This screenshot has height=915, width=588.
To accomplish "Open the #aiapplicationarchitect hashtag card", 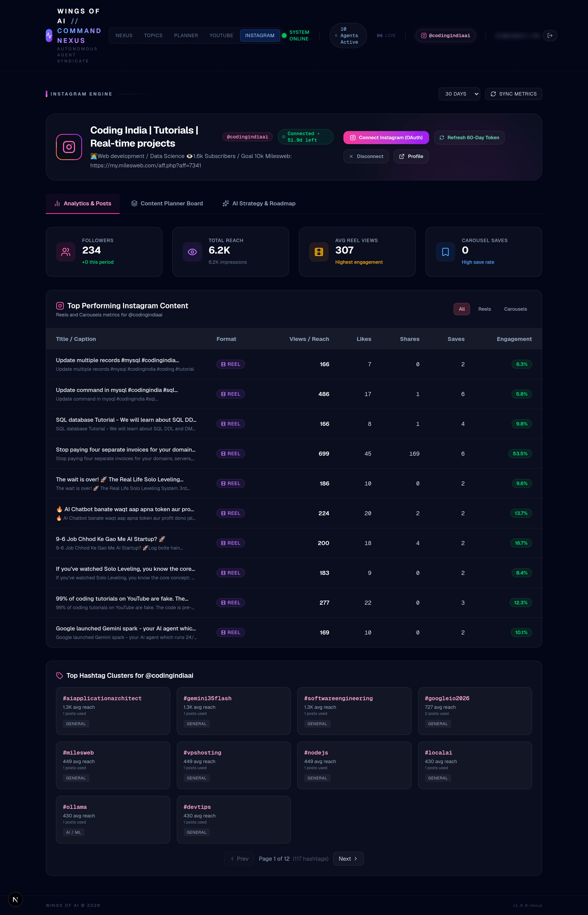I will (x=113, y=711).
